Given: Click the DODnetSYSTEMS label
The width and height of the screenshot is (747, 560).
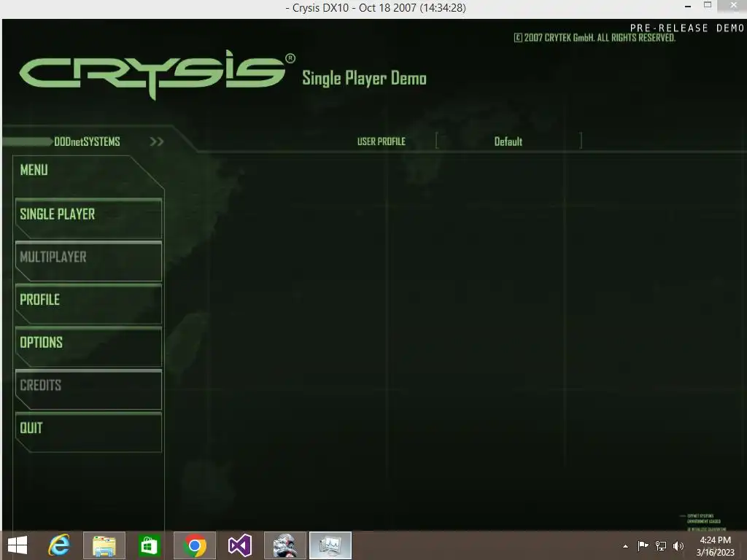Looking at the screenshot, I should click(87, 141).
